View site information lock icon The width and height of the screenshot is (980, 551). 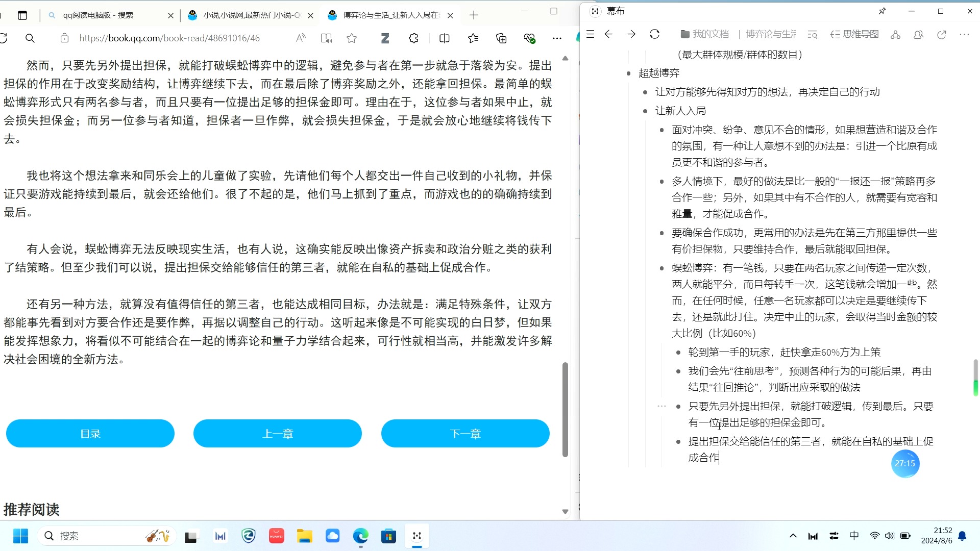point(64,38)
